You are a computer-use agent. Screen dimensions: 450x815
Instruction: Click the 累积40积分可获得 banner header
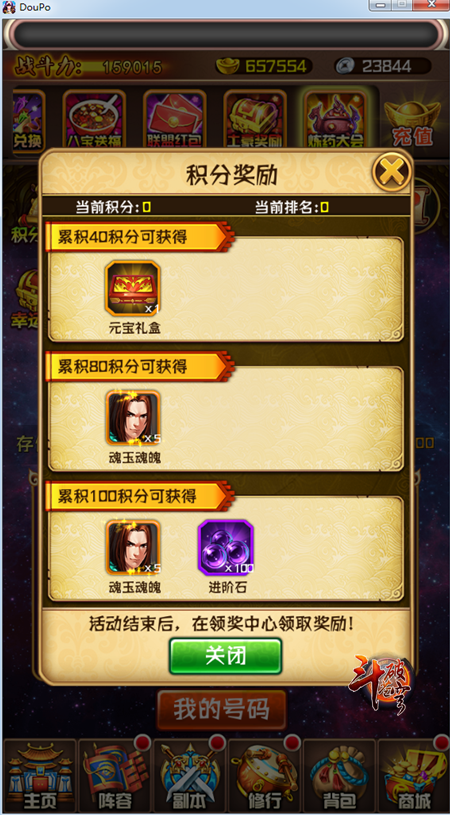(139, 238)
